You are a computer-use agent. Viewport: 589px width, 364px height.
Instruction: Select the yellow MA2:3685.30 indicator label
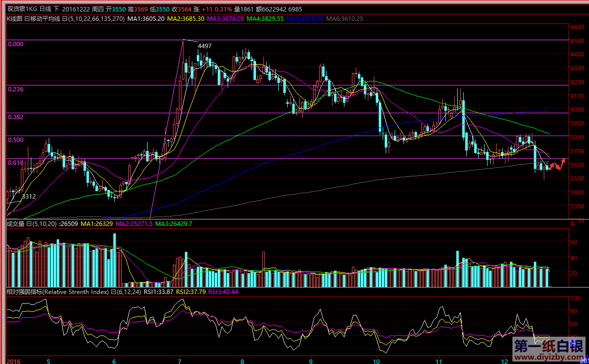(185, 19)
